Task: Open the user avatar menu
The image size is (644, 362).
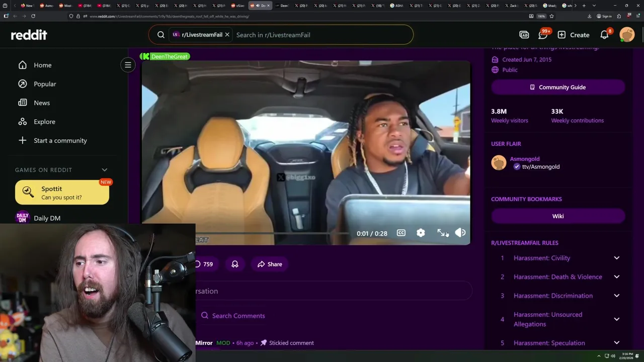Action: [x=627, y=35]
